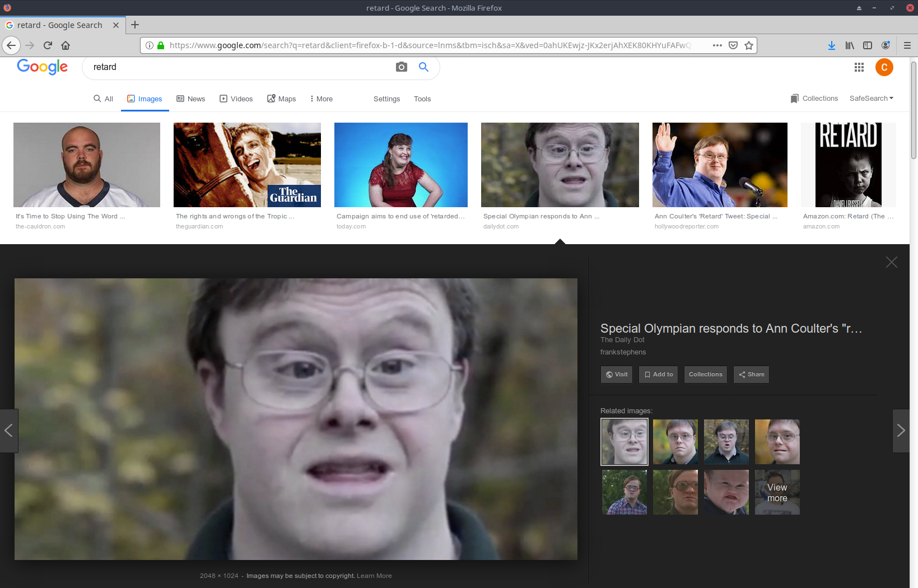Open the Firefox home page icon

click(66, 45)
